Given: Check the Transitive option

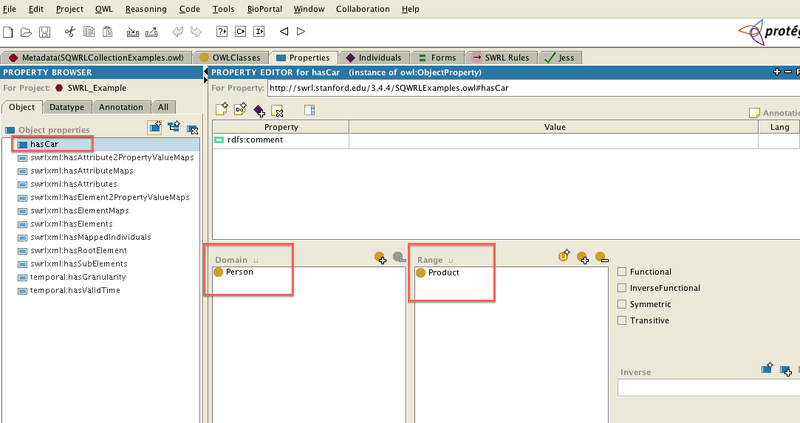Looking at the screenshot, I should pyautogui.click(x=621, y=320).
